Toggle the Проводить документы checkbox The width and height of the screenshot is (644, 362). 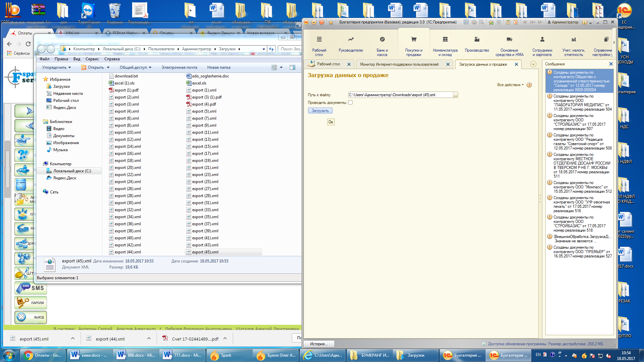click(x=351, y=103)
